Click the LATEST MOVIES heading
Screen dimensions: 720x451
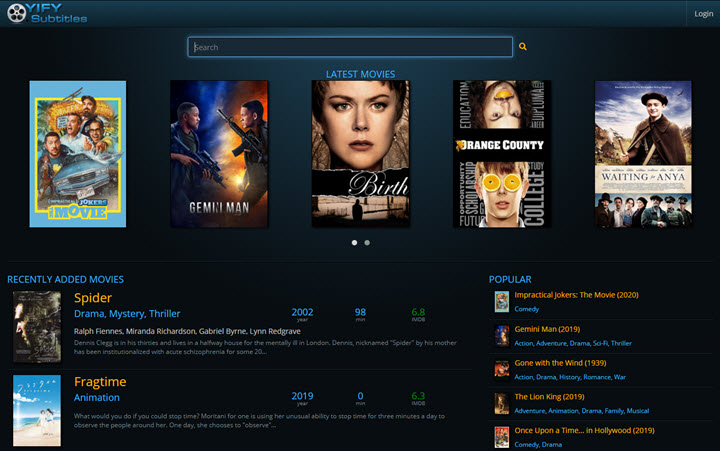click(360, 74)
